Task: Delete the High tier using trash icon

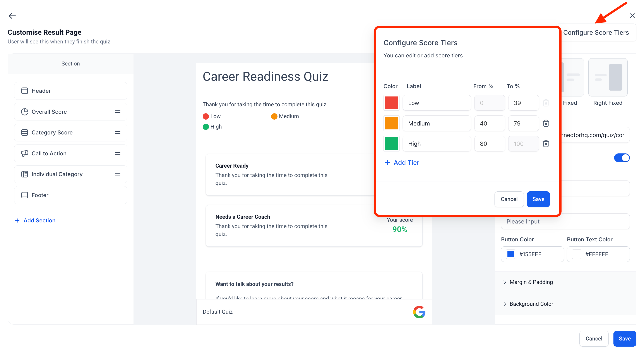Action: [x=546, y=144]
